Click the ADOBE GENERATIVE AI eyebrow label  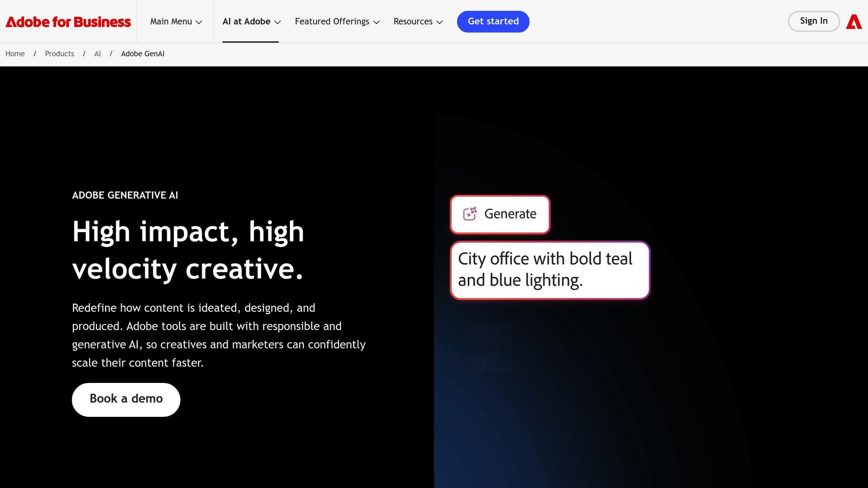tap(125, 195)
